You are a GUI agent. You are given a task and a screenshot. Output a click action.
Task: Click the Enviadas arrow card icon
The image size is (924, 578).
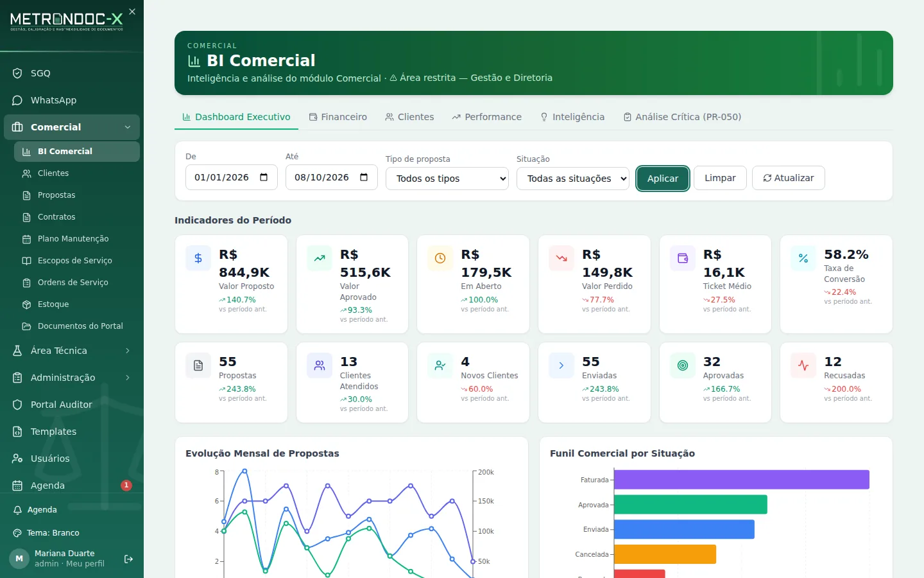[561, 365]
